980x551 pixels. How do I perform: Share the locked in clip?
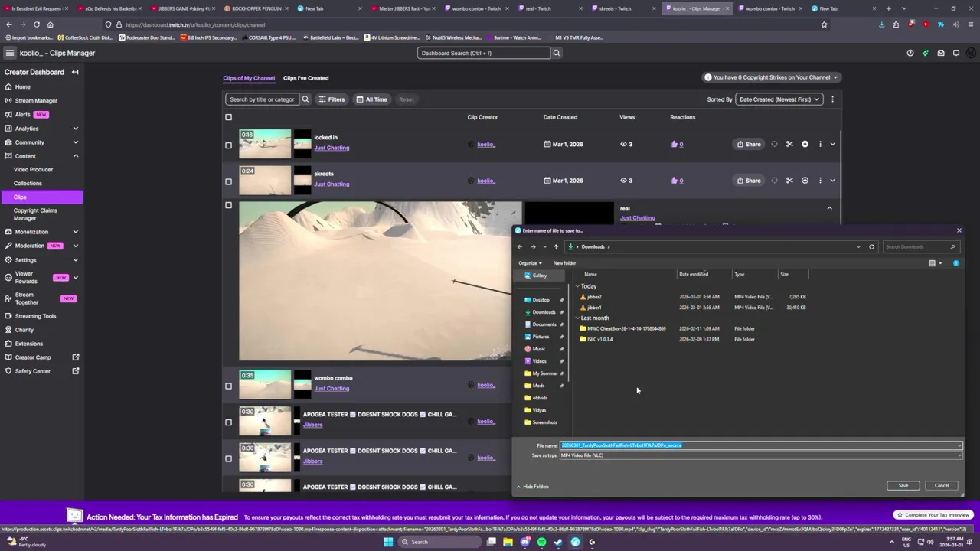[x=749, y=144]
